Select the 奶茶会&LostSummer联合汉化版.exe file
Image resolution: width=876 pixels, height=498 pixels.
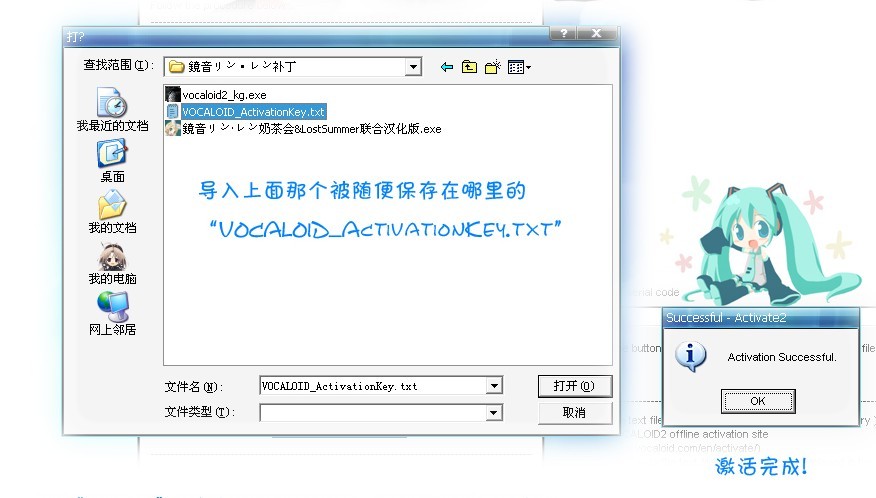pos(303,129)
